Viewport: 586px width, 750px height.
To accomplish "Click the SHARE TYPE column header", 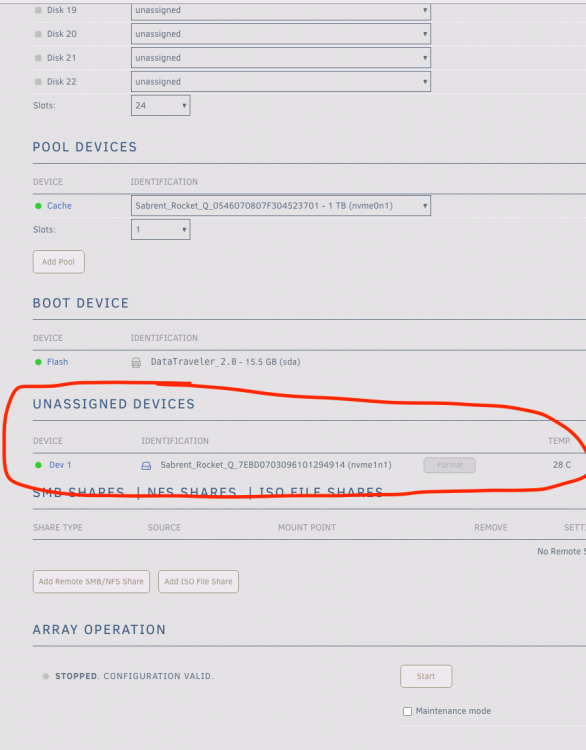I will coord(58,528).
